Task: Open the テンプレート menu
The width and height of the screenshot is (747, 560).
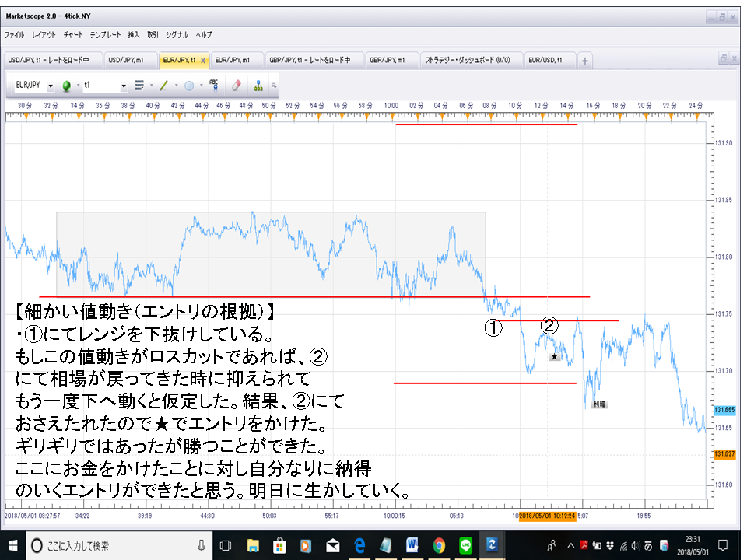Action: (x=105, y=35)
